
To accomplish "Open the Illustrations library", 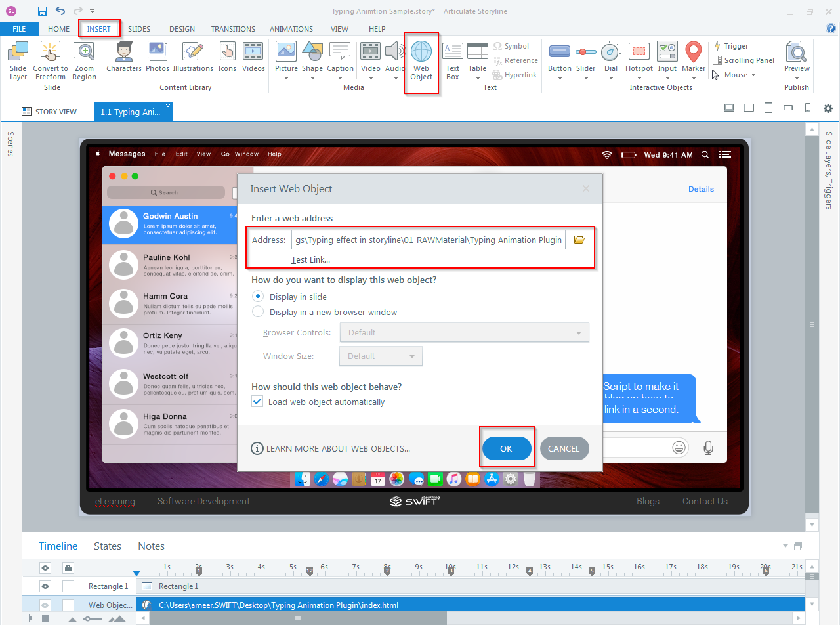I will point(193,56).
